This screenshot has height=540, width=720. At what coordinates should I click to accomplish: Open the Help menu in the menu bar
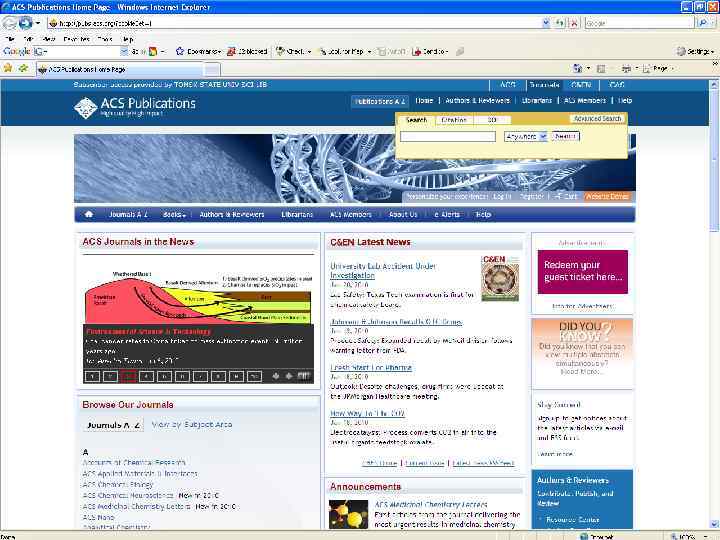pos(128,39)
